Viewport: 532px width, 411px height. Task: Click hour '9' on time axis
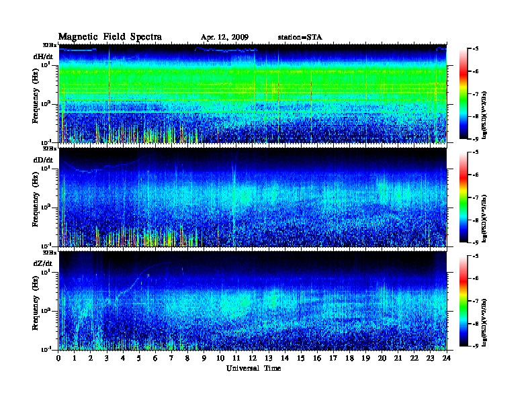[204, 358]
